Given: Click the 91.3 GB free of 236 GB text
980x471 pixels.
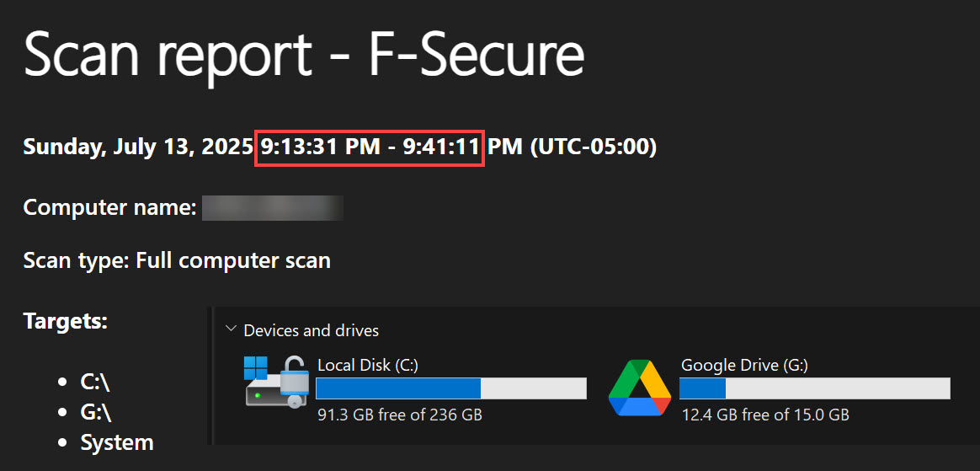Looking at the screenshot, I should point(399,415).
